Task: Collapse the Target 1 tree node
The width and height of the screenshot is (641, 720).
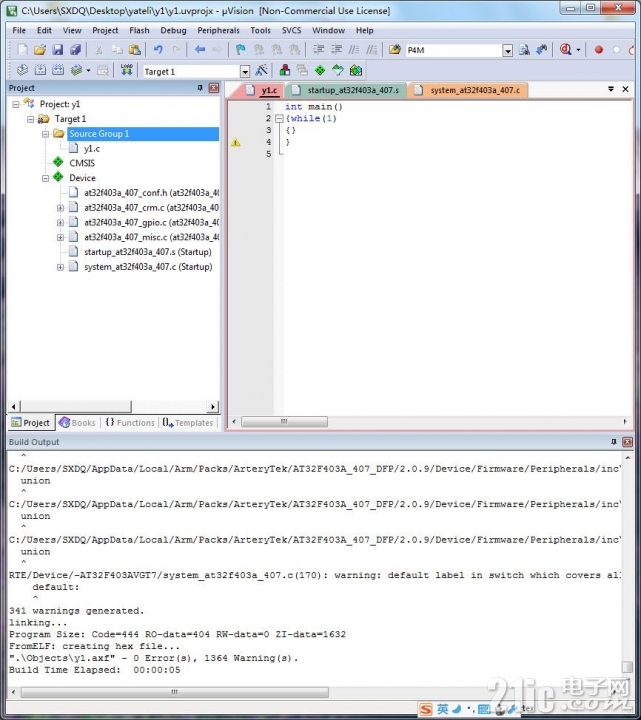Action: pos(31,119)
